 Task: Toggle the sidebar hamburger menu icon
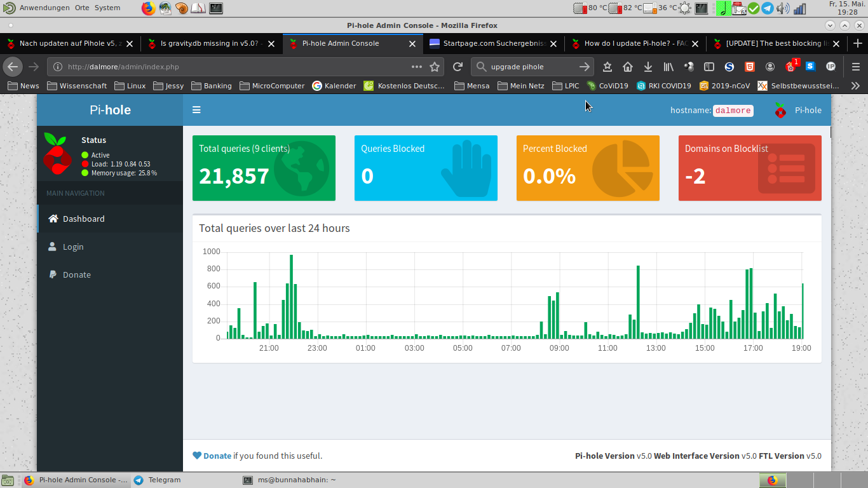(x=196, y=110)
